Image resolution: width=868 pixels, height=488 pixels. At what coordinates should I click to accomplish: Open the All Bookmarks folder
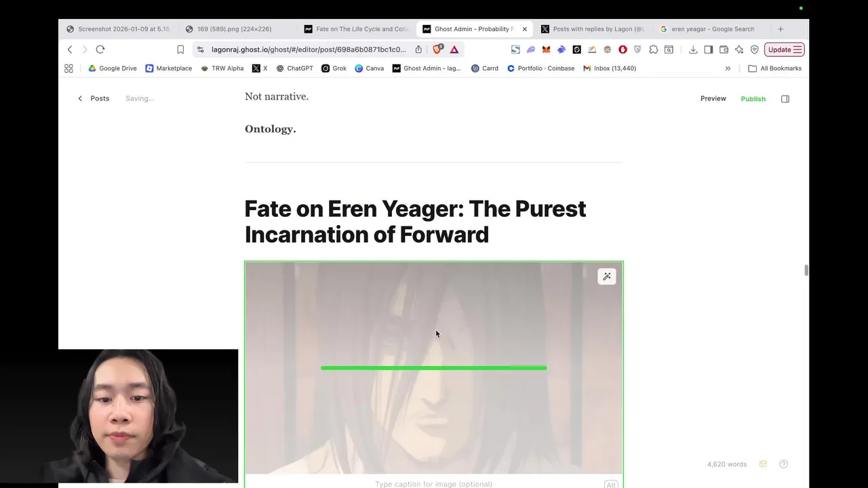coord(774,68)
